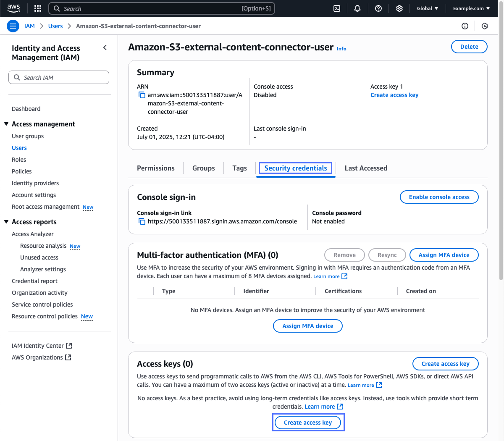
Task: Select the Security credentials tab
Action: pos(296,168)
